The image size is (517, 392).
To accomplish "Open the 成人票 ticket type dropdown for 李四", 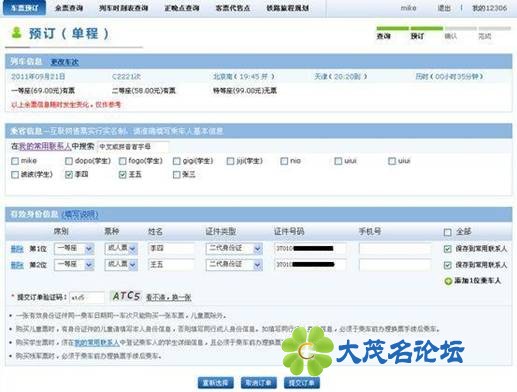I will coord(121,248).
